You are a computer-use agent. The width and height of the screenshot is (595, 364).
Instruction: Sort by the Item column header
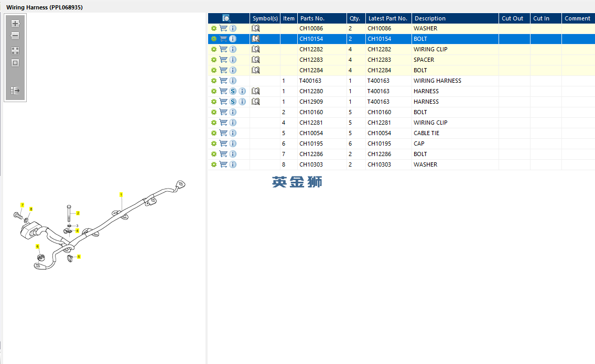[289, 18]
